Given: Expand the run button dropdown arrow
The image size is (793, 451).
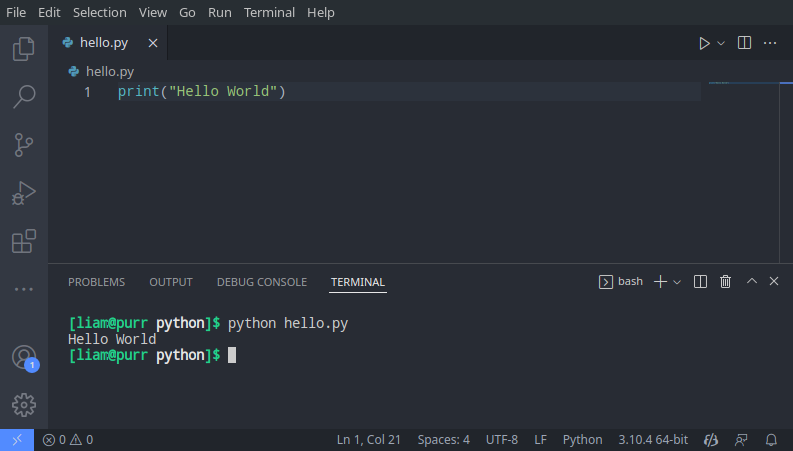Looking at the screenshot, I should click(721, 43).
